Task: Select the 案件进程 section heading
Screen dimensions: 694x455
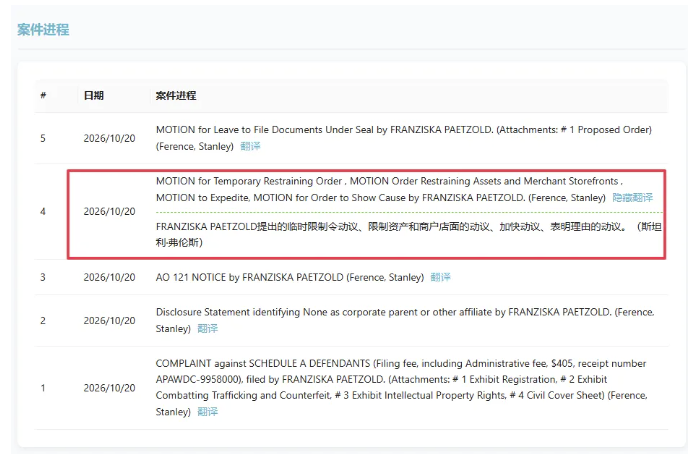Action: 43,30
